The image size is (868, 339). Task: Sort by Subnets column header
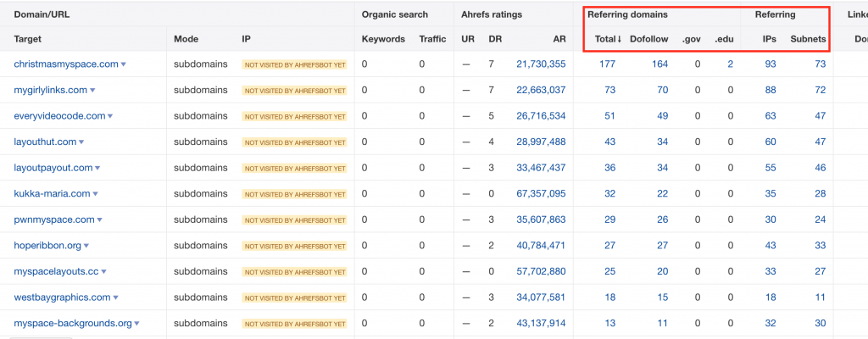(x=808, y=39)
